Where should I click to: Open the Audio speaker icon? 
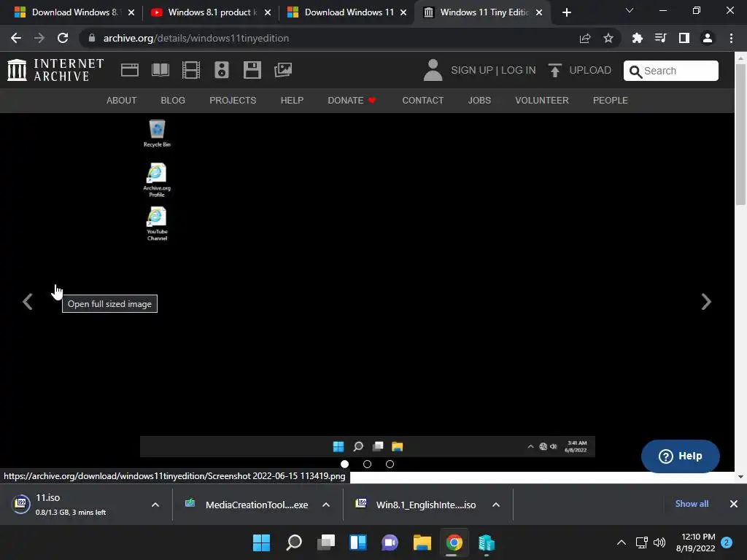222,70
